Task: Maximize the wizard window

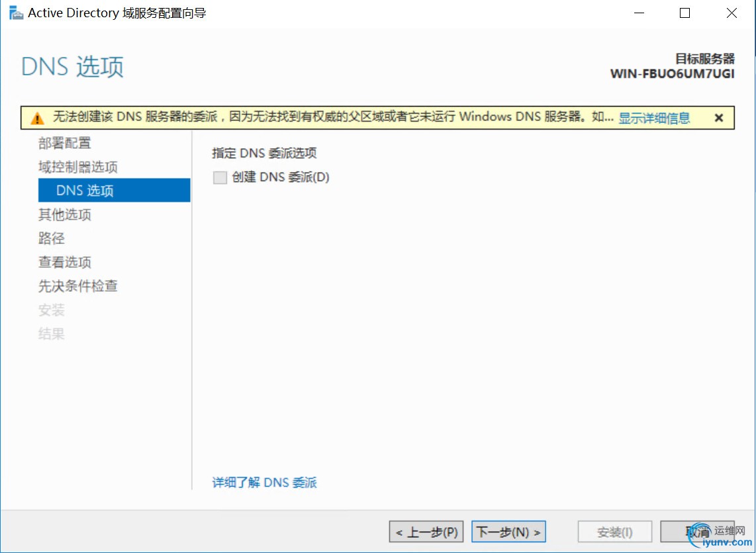Action: click(x=685, y=13)
